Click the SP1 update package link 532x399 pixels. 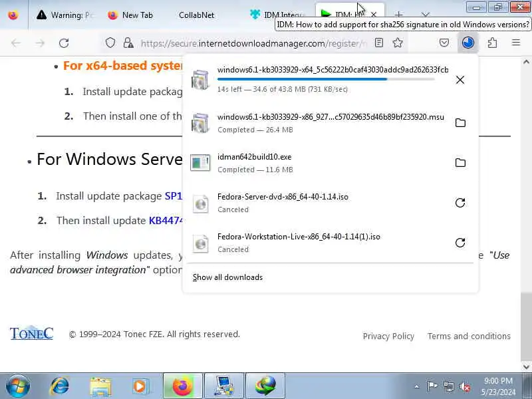point(174,196)
